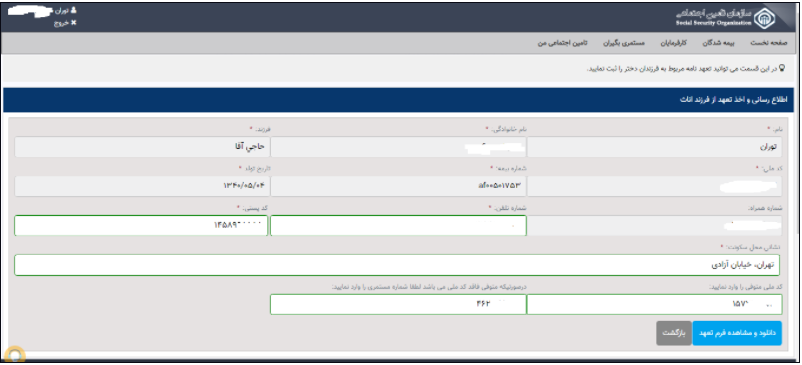Viewport: 802px width, 365px height.
Task: Click the نام field containing توران
Action: (654, 147)
